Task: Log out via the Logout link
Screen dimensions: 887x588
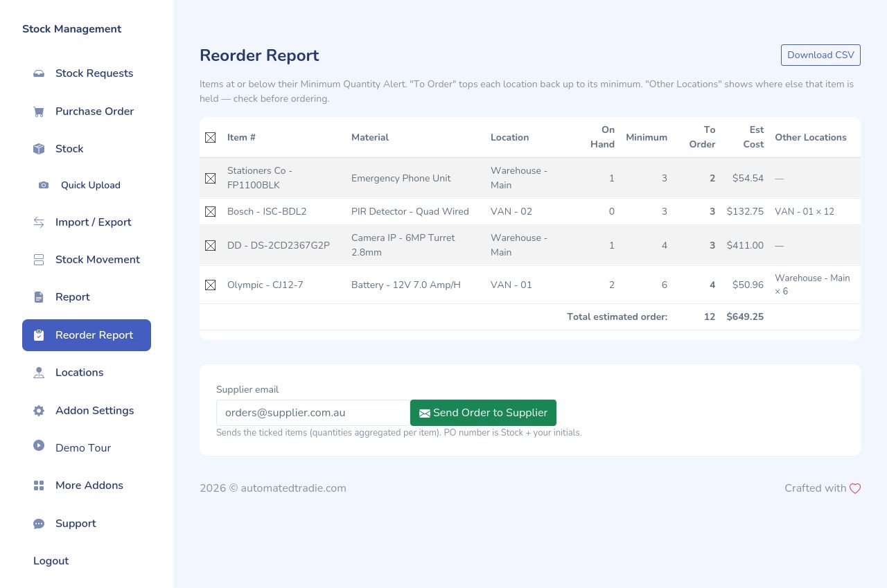Action: [51, 561]
